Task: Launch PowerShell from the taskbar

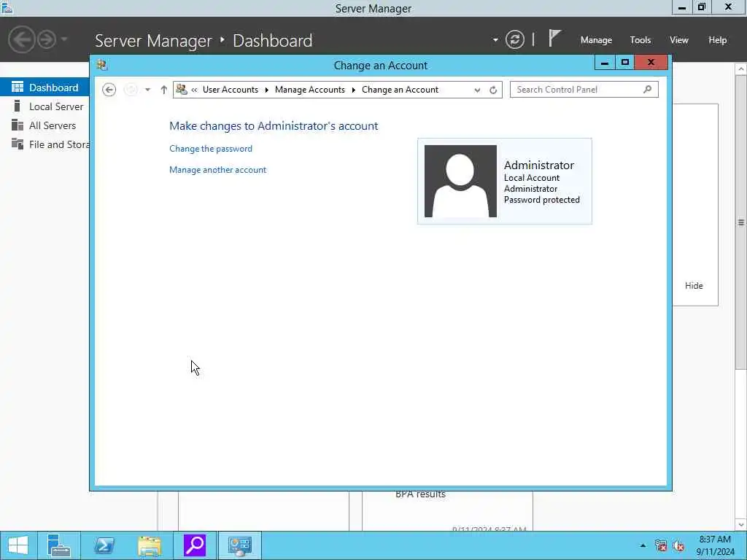Action: coord(104,545)
